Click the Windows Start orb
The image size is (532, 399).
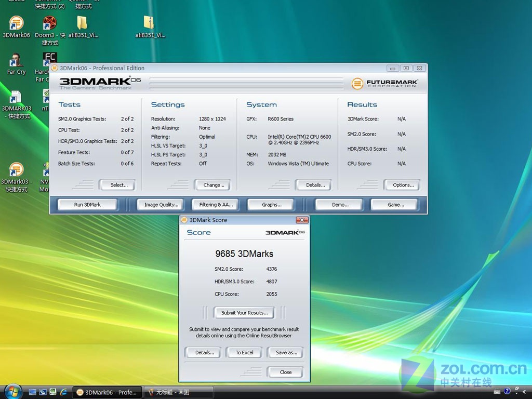tap(12, 391)
